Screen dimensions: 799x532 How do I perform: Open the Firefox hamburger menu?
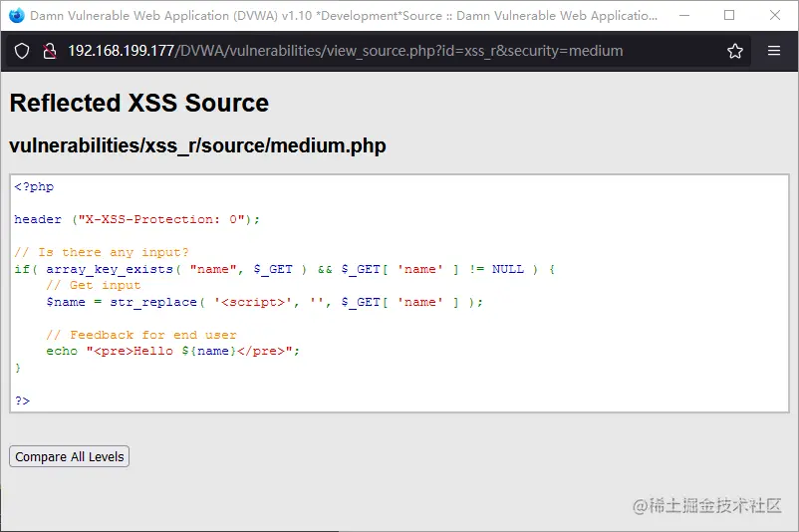point(774,51)
